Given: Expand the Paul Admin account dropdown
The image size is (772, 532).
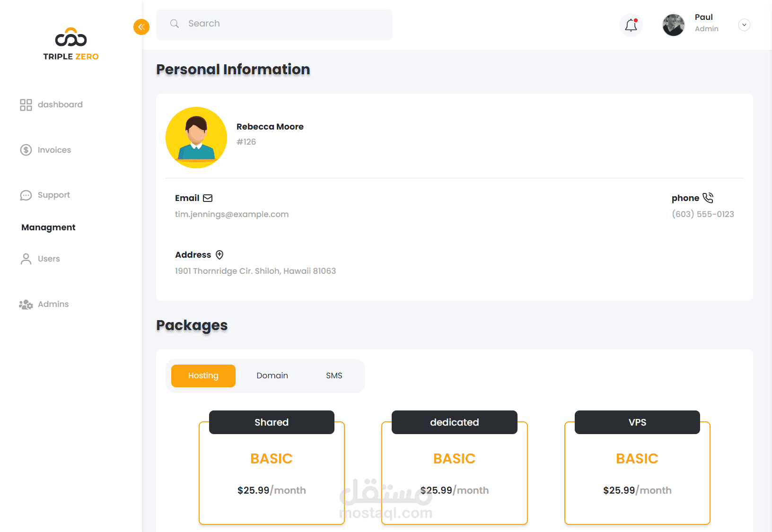Looking at the screenshot, I should (744, 25).
